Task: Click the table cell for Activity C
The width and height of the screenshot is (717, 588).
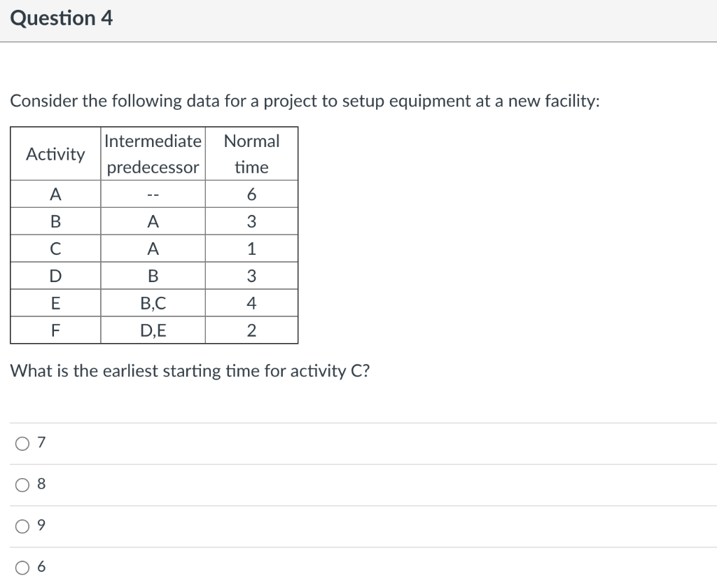Action: pyautogui.click(x=55, y=248)
